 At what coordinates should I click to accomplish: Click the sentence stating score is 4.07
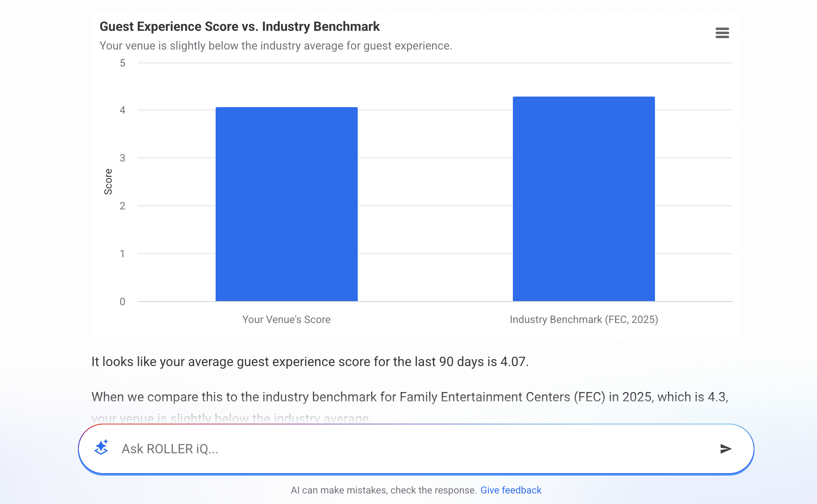click(x=310, y=362)
